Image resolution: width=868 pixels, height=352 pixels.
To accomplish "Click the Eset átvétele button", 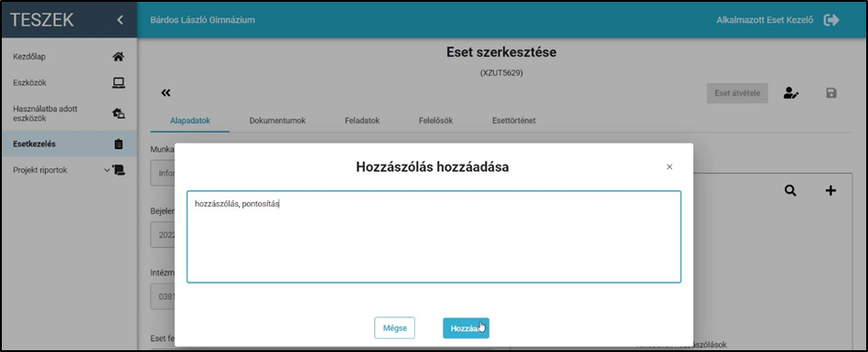I will 737,93.
